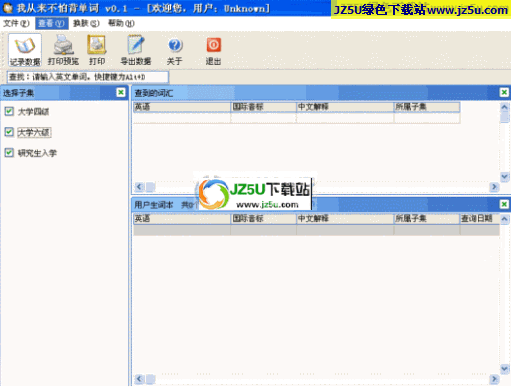Viewport: 511px width, 388px height.
Task: Click scroll-left arrow in 查到的词汇 panel
Action: [x=139, y=187]
